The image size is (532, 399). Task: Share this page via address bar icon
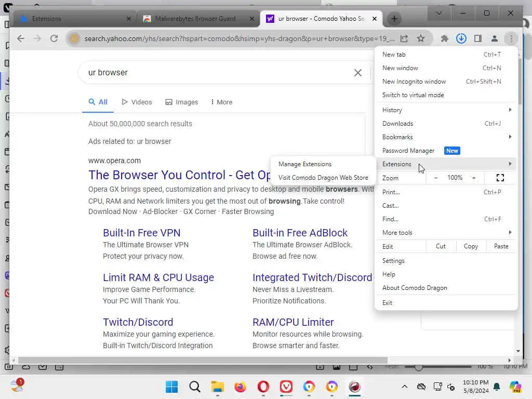click(x=404, y=38)
